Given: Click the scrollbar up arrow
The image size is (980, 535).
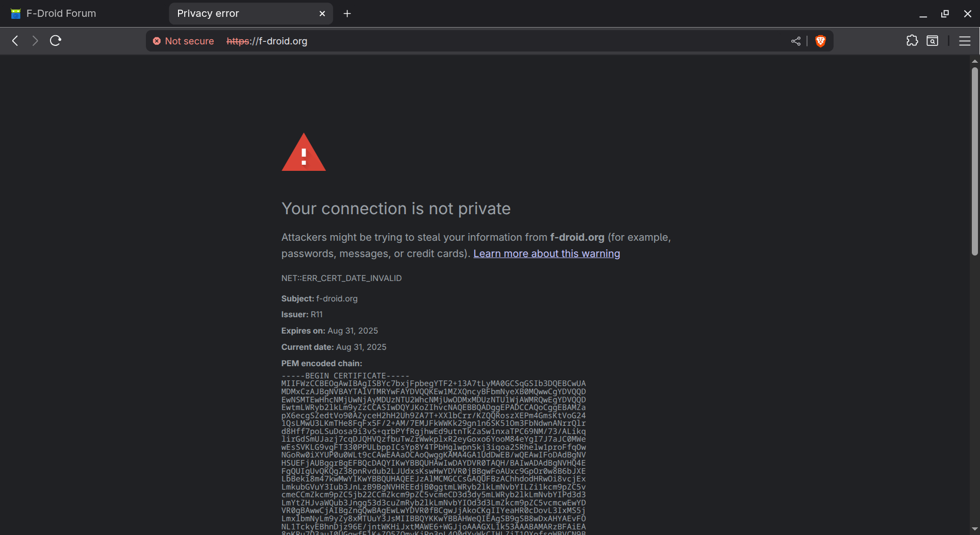Looking at the screenshot, I should tap(974, 61).
